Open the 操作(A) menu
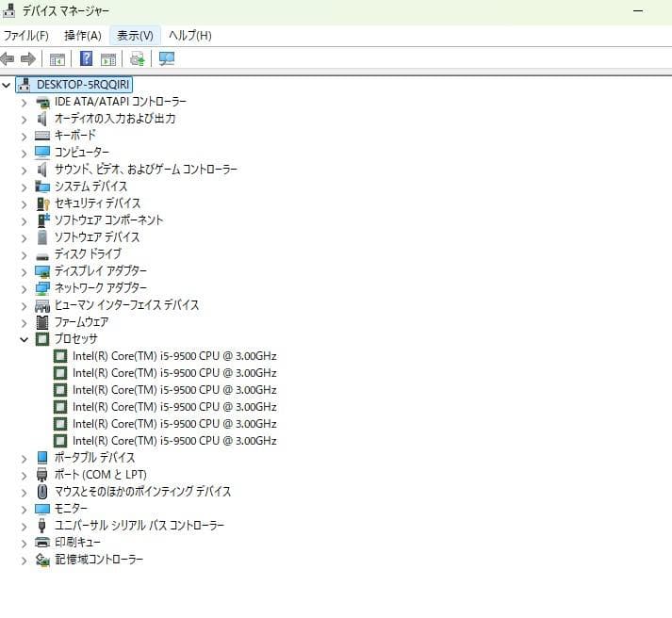Viewport: 672px width, 618px height. [x=83, y=36]
